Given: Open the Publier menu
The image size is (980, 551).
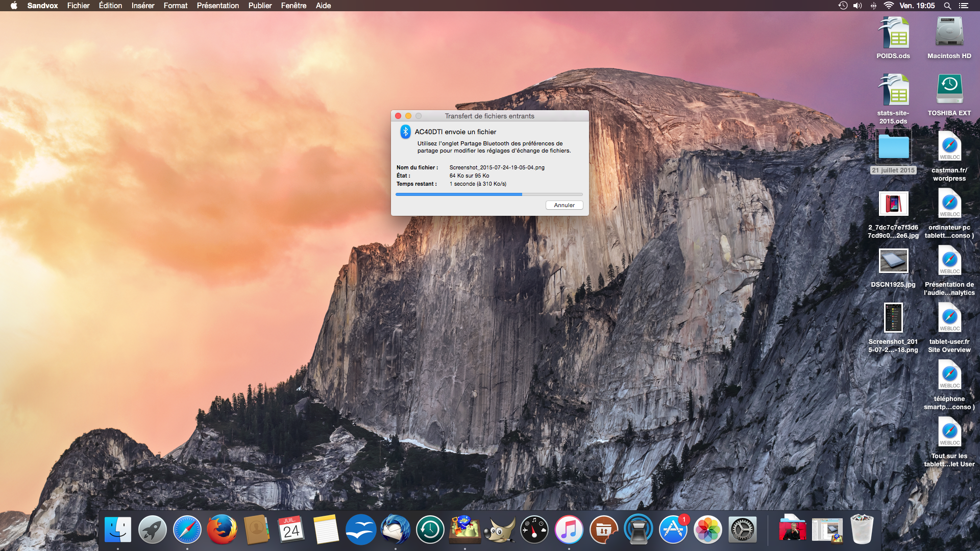Looking at the screenshot, I should pos(260,6).
